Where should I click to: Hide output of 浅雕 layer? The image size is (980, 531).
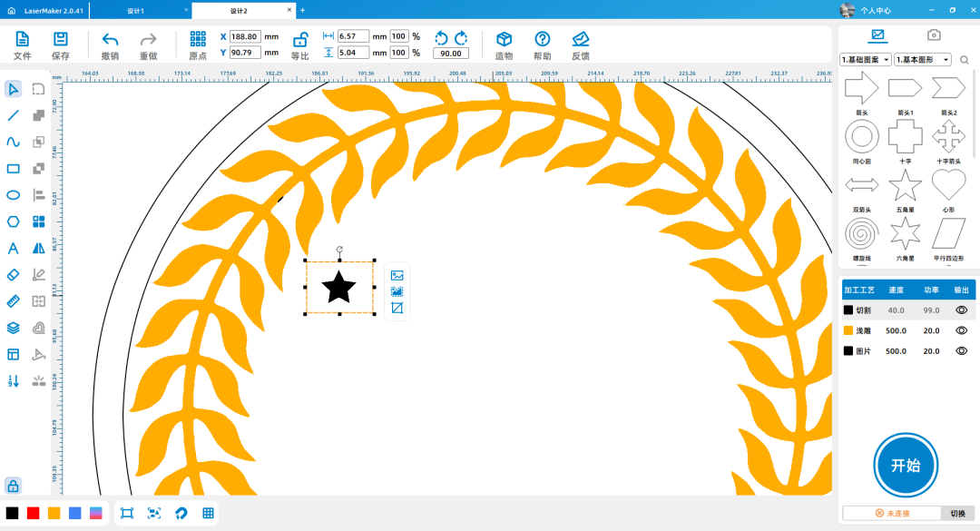pyautogui.click(x=961, y=330)
